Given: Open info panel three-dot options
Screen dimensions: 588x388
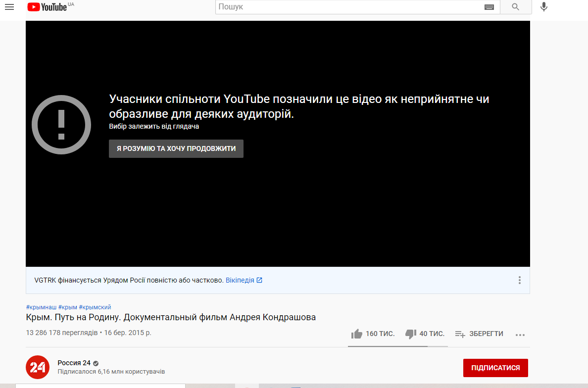Looking at the screenshot, I should 519,280.
